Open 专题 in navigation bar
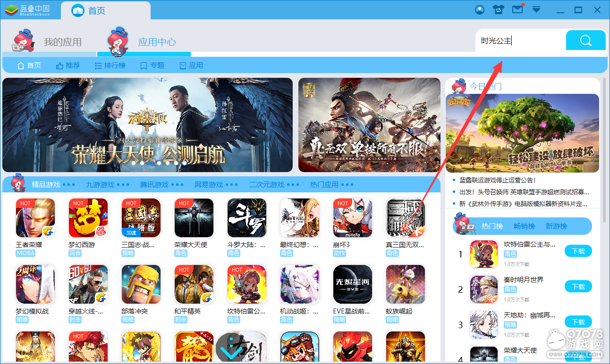Screen dimensions: 610x364 pos(152,66)
